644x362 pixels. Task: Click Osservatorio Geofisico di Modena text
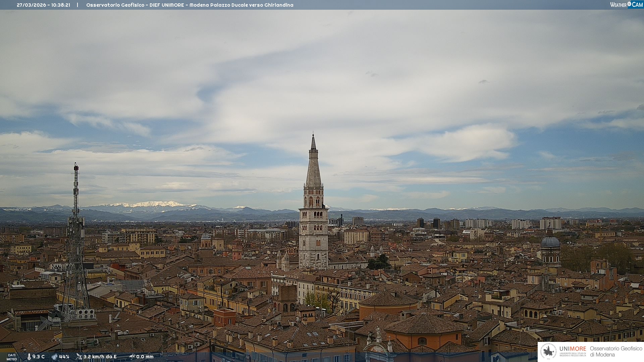(x=616, y=351)
